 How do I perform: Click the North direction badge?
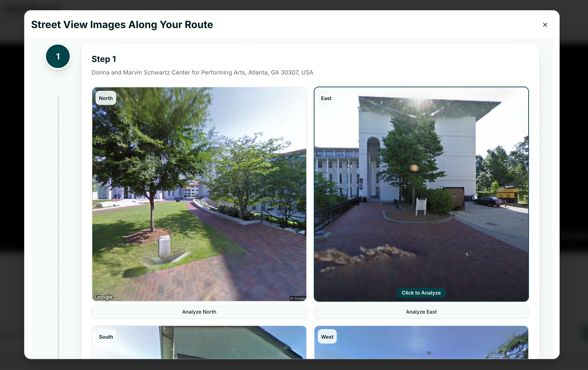(x=106, y=98)
